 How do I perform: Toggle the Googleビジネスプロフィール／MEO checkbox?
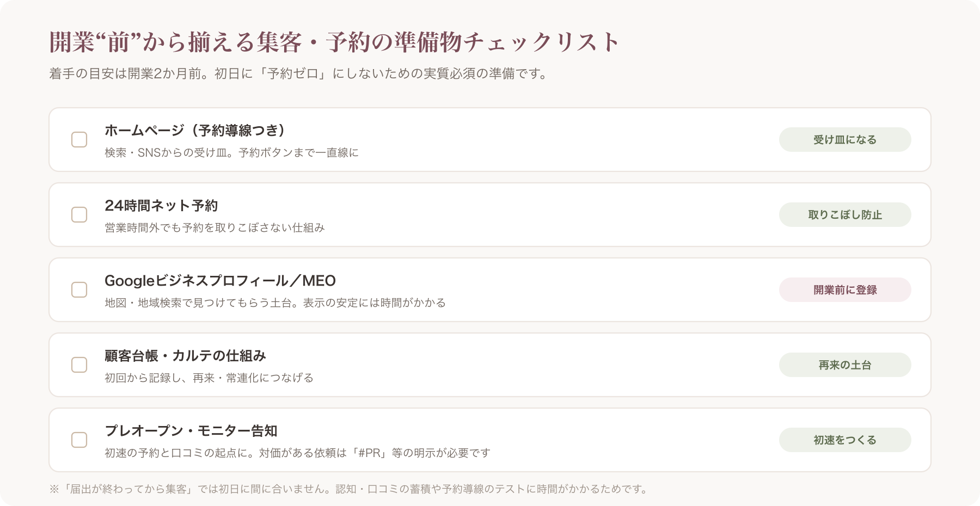(79, 290)
